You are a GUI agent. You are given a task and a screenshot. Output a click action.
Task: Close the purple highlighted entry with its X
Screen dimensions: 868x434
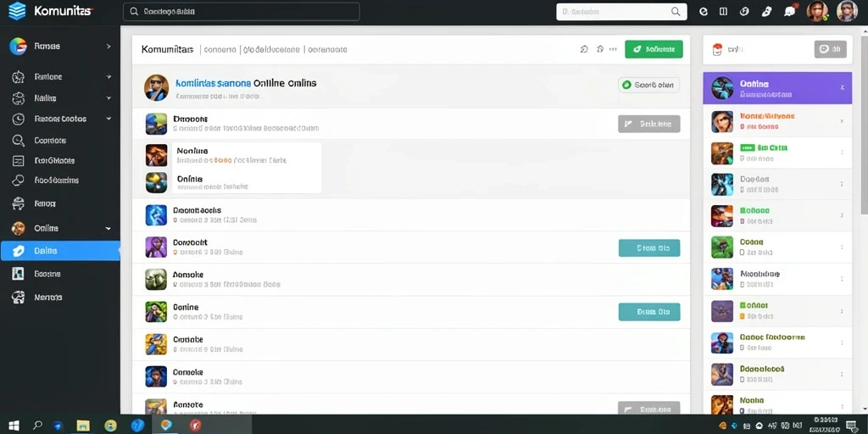pos(842,87)
